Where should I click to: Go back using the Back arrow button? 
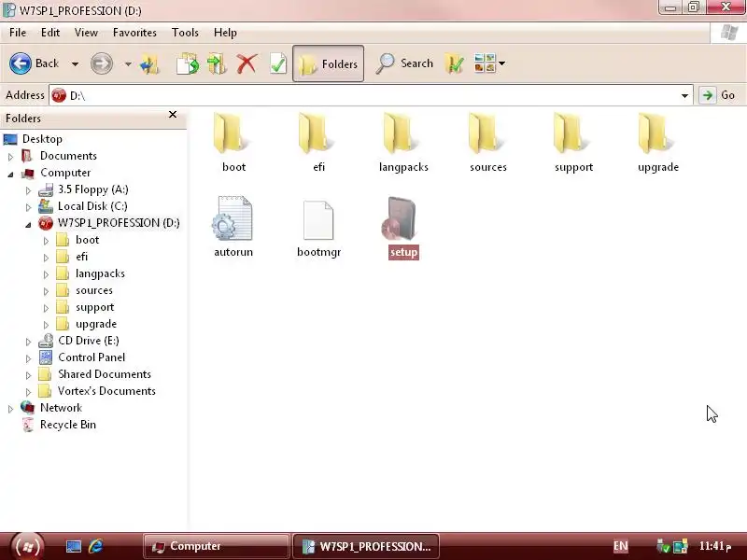pos(21,63)
